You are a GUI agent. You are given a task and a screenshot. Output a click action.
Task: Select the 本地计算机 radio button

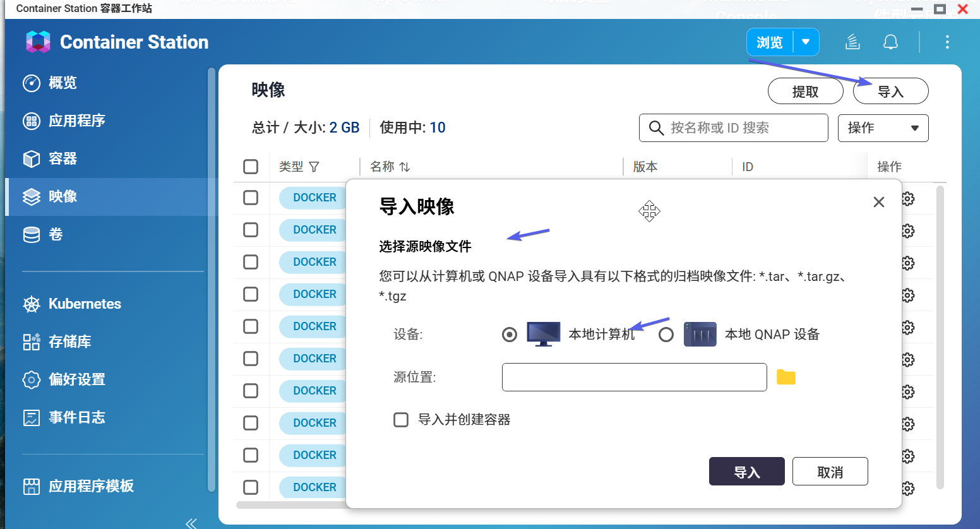pos(509,335)
